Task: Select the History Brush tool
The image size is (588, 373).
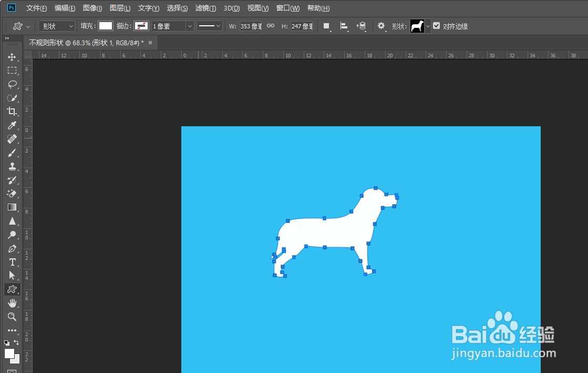Action: click(x=12, y=180)
